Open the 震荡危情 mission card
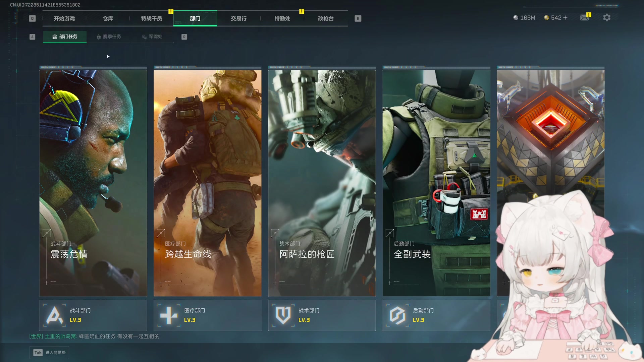Screen dimensions: 644x362 (x=93, y=183)
